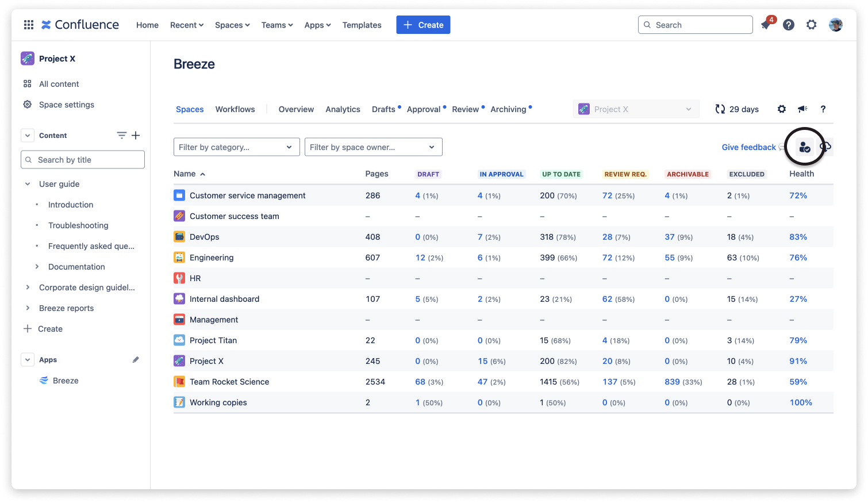Open the user profile avatar

click(836, 25)
